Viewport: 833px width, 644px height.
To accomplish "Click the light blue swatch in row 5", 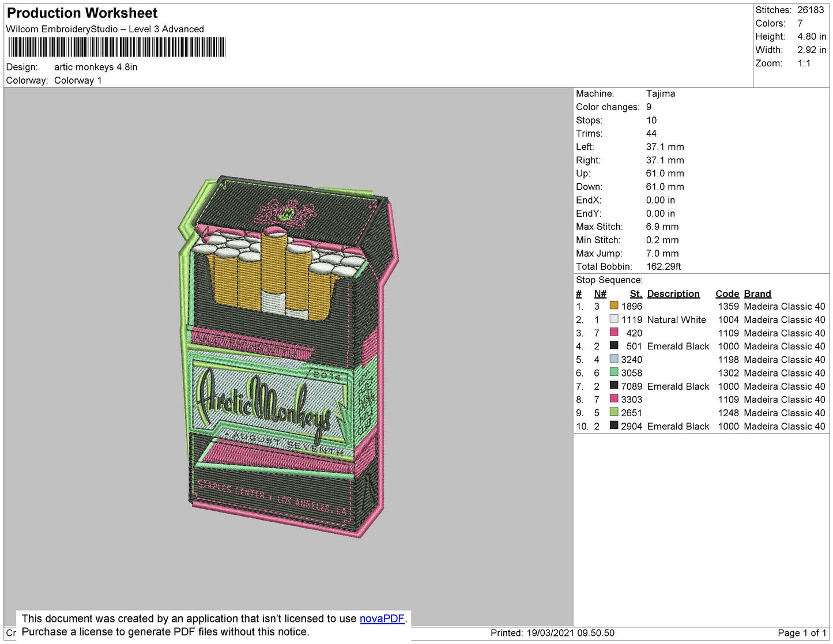I will [614, 359].
